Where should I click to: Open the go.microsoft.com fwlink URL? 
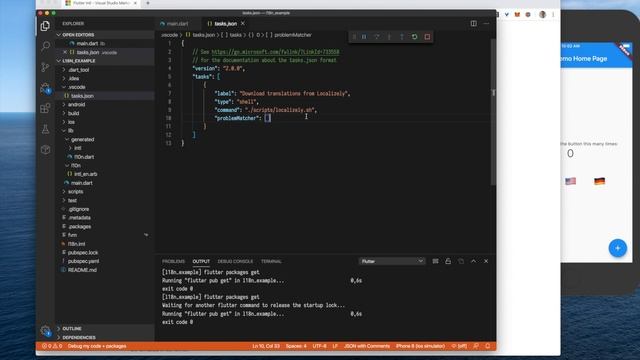coord(275,52)
